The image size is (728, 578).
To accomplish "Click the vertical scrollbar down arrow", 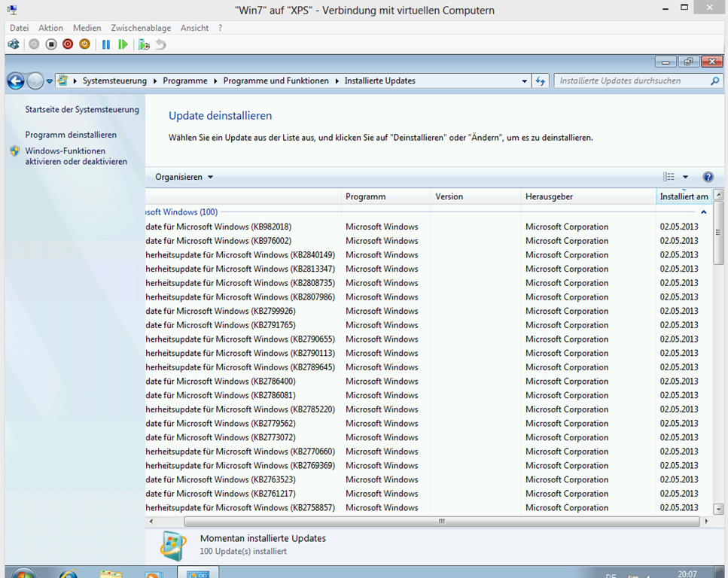I will coord(718,509).
